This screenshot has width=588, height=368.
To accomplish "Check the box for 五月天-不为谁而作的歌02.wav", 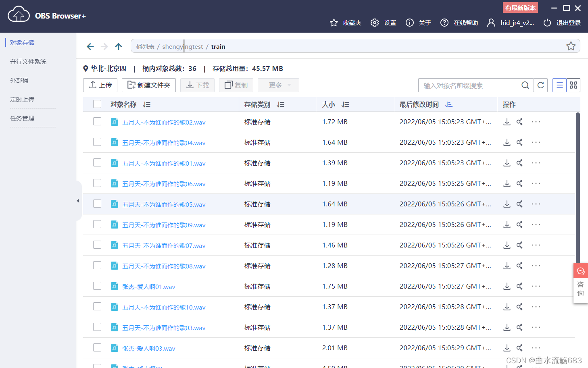I will [x=97, y=121].
